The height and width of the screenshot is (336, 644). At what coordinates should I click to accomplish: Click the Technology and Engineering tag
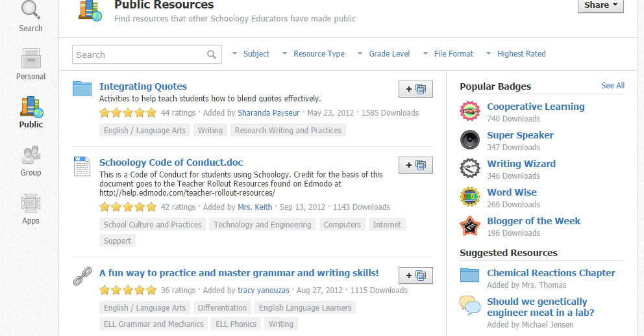262,225
